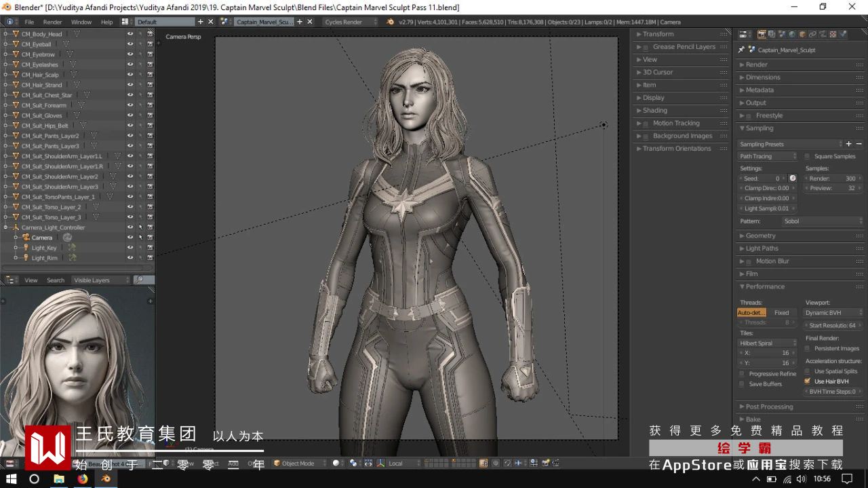Collapse the Sampling panel

click(x=759, y=128)
